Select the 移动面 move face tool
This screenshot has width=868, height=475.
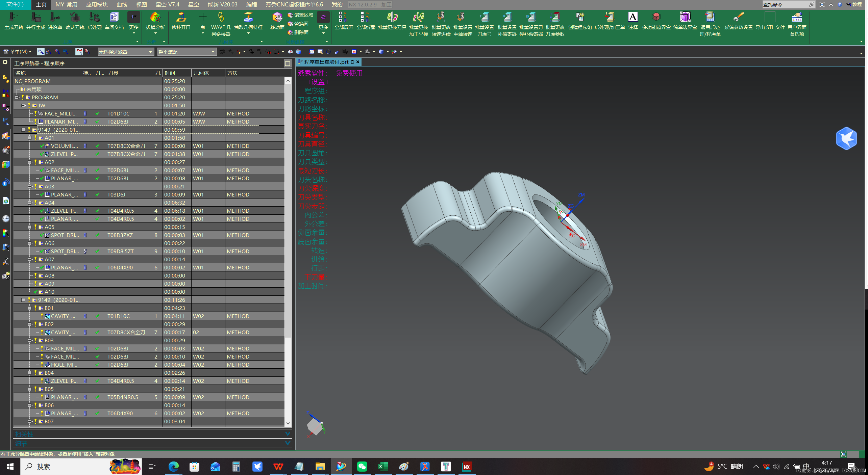(x=277, y=18)
